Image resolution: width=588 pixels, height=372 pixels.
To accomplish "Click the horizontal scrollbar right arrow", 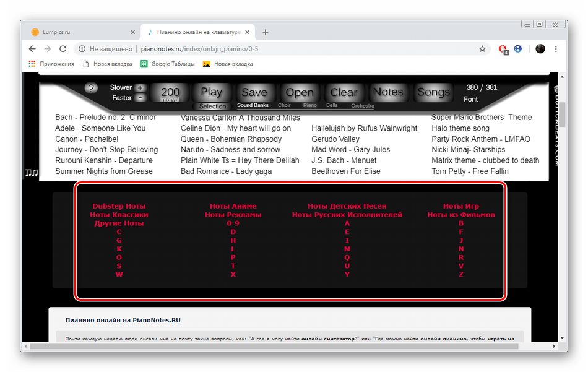I will coord(554,347).
